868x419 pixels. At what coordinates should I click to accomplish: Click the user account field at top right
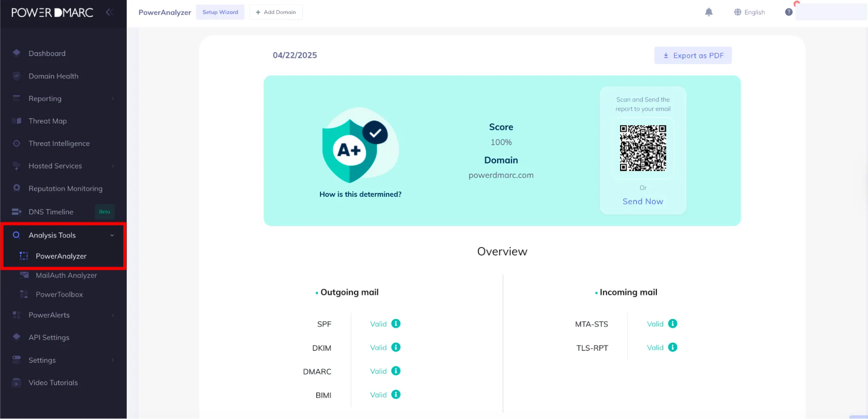pos(831,12)
